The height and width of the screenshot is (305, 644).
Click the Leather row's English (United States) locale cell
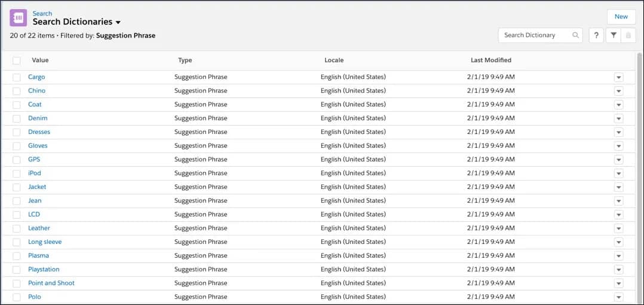(x=353, y=228)
